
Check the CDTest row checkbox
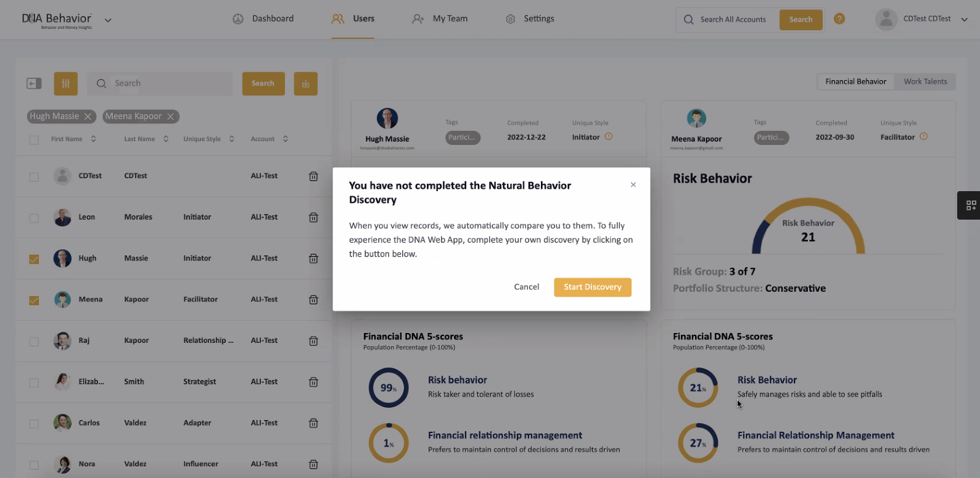34,177
